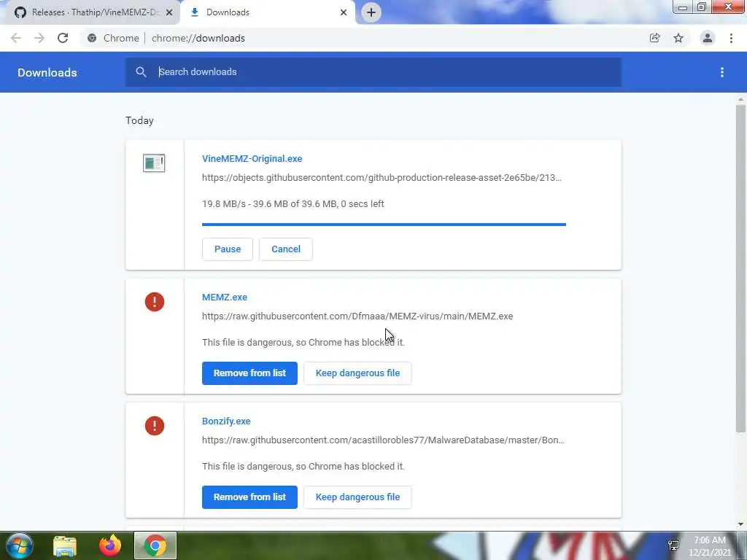The height and width of the screenshot is (560, 747).
Task: Open the Windows Start menu
Action: (x=19, y=545)
